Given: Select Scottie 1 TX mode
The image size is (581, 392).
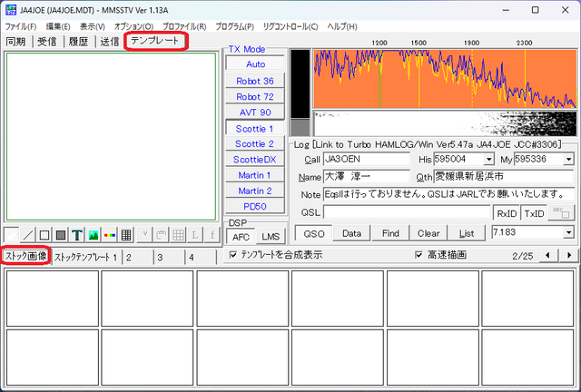Looking at the screenshot, I should (255, 128).
